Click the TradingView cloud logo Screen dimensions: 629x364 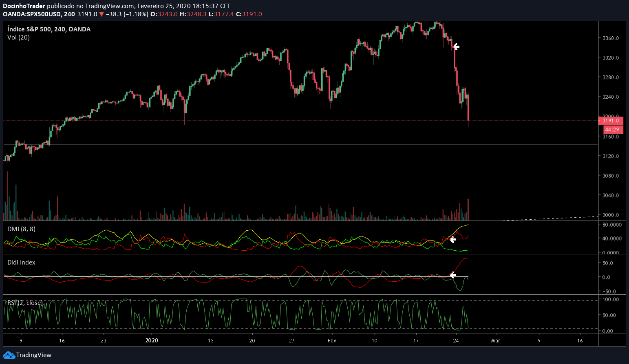[x=9, y=355]
